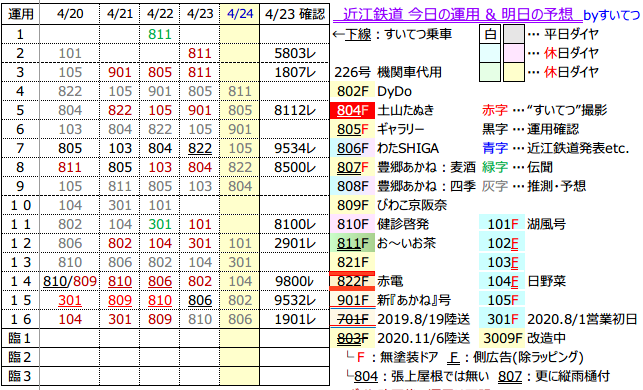Click the 101F 湖風号 cell
Image resolution: width=643 pixels, height=390 pixels.
click(502, 224)
